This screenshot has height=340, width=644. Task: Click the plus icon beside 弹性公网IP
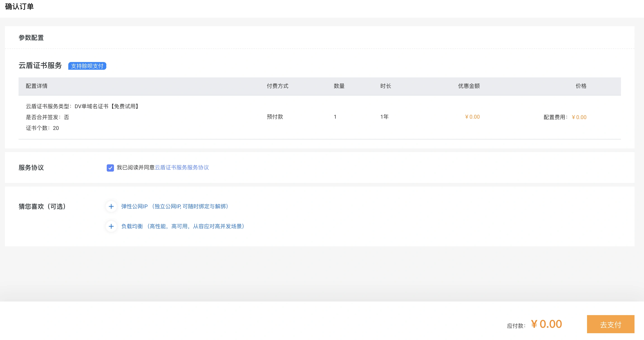click(x=111, y=206)
